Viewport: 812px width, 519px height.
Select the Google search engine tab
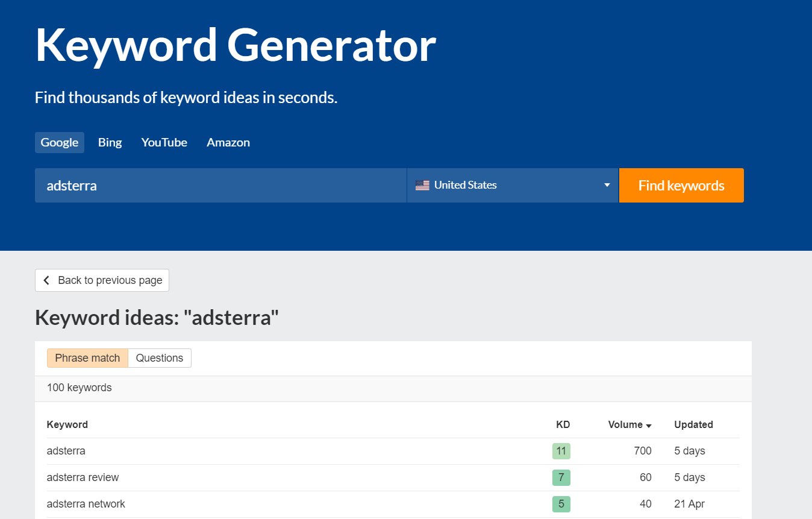pyautogui.click(x=60, y=142)
